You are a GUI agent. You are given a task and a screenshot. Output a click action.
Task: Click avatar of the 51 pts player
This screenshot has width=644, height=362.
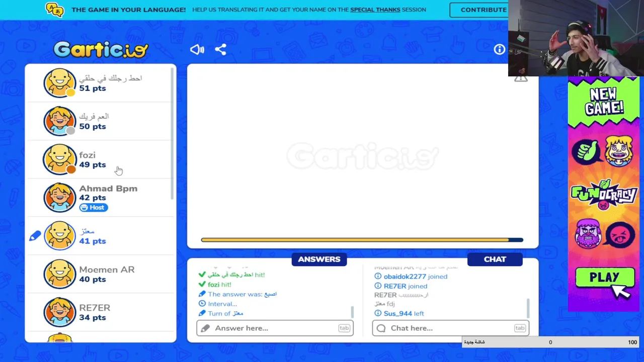pos(59,83)
